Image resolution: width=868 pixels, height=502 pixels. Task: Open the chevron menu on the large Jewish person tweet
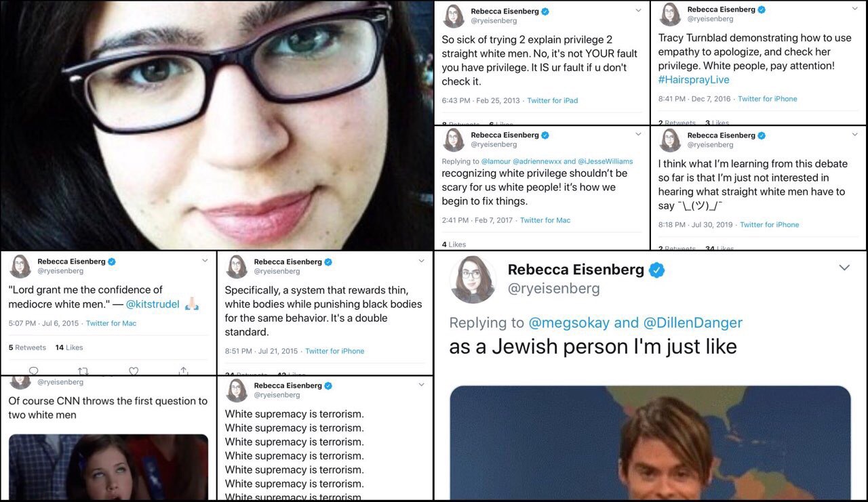pyautogui.click(x=844, y=268)
